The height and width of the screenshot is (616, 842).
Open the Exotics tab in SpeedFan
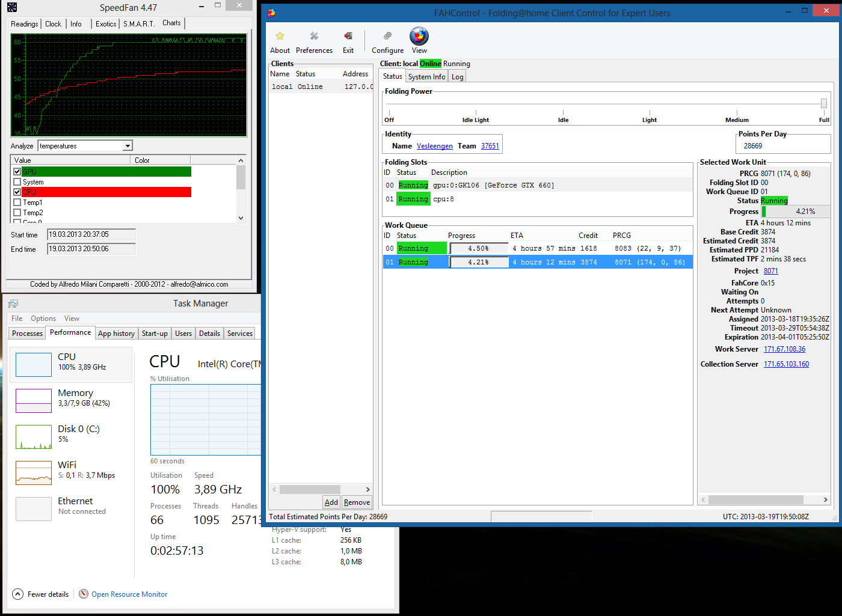click(x=106, y=24)
